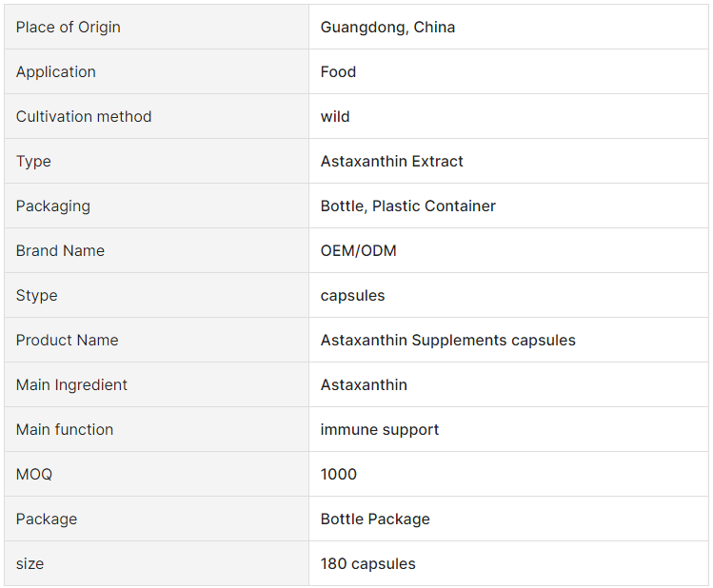The height and width of the screenshot is (588, 713).
Task: Click the "Astaxanthin Extract" type value
Action: click(391, 161)
